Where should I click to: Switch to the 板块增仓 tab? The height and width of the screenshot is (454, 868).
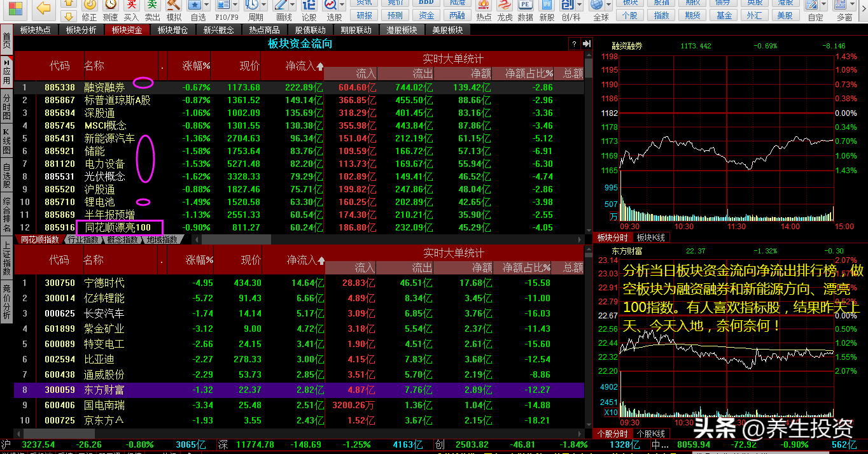[x=172, y=30]
